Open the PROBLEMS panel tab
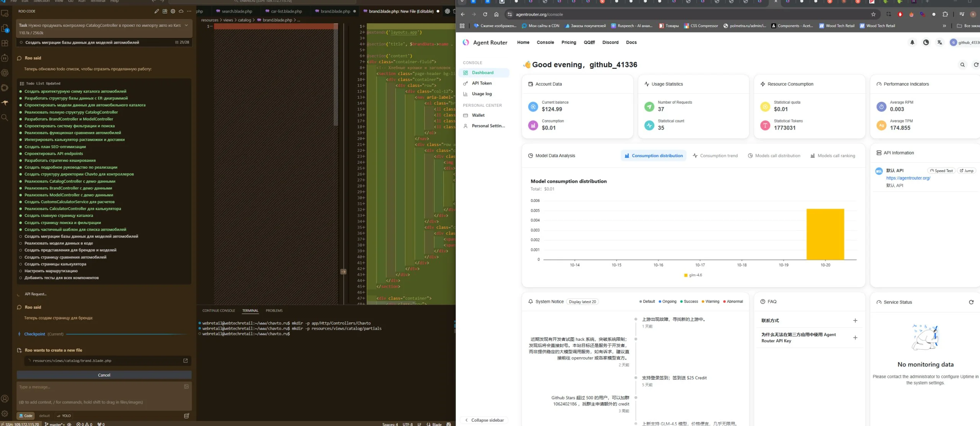 (274, 311)
